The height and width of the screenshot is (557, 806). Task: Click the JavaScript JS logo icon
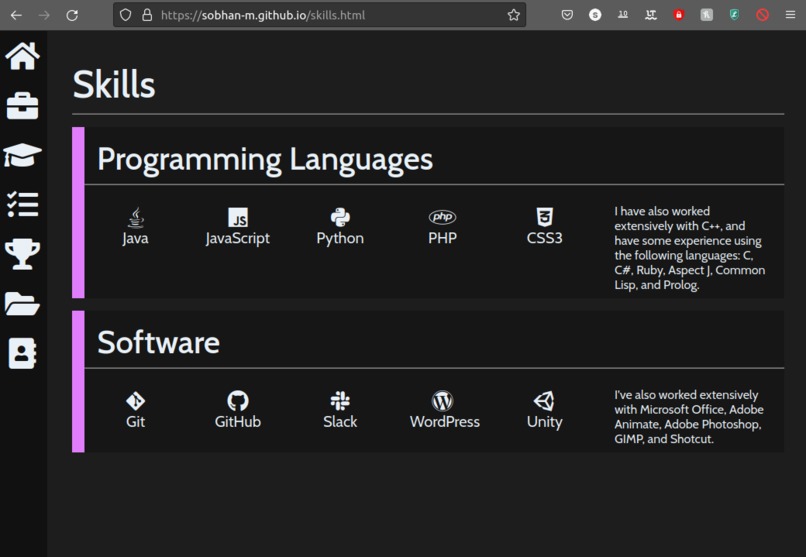(237, 217)
